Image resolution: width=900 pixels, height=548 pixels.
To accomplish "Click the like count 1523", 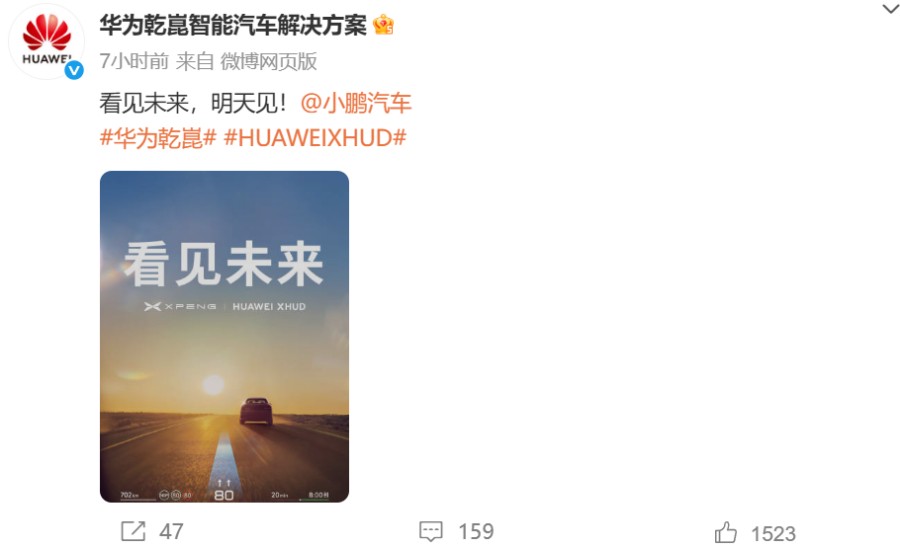I will pyautogui.click(x=773, y=534).
